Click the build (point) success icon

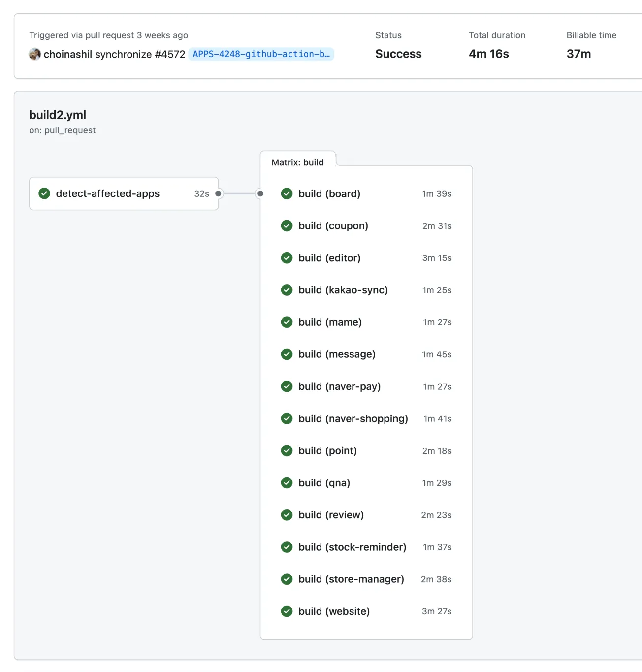point(287,450)
